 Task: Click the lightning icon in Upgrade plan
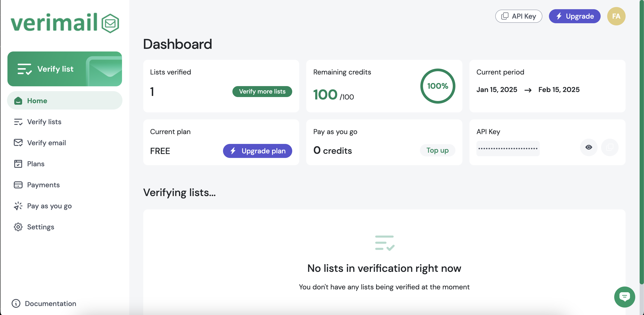[x=233, y=151]
